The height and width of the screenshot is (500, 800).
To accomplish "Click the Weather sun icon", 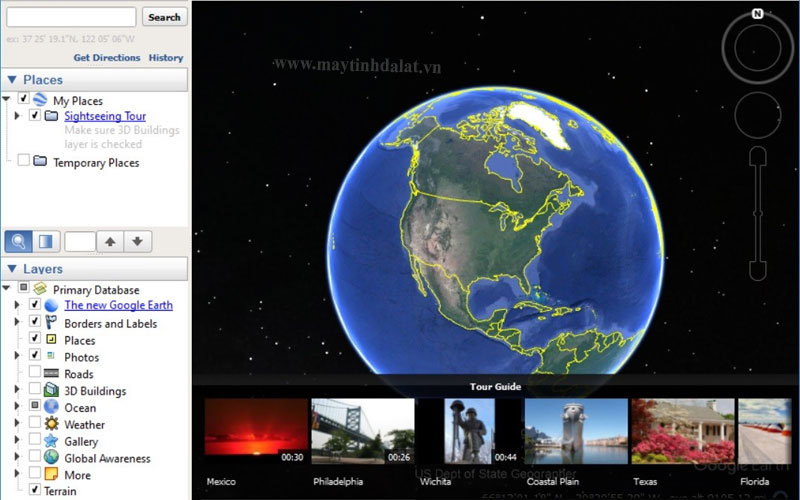I will click(x=51, y=423).
